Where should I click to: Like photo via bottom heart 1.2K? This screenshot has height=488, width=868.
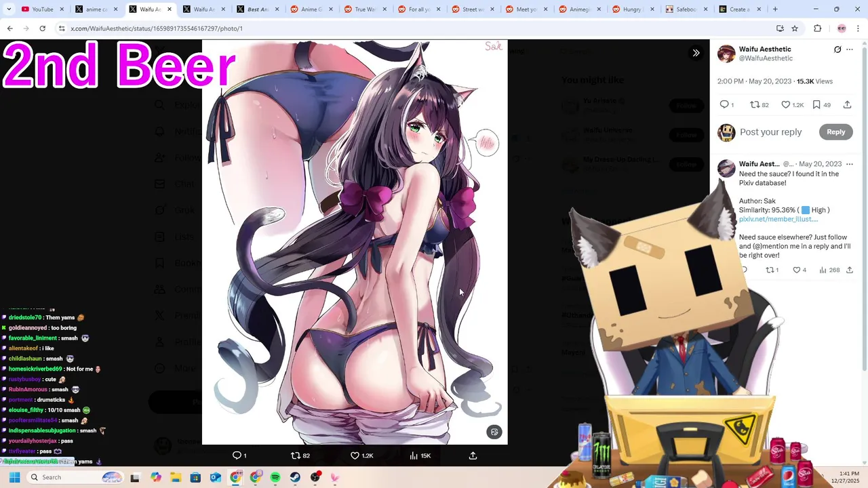(x=361, y=455)
